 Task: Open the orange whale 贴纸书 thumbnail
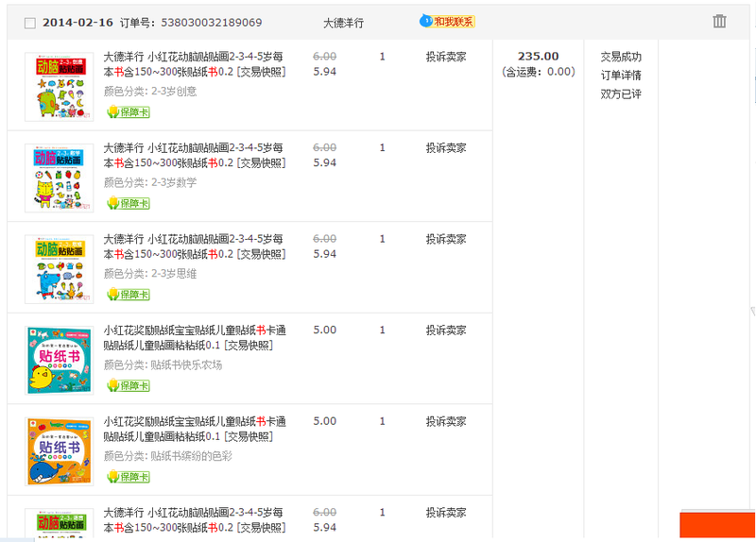click(x=60, y=451)
